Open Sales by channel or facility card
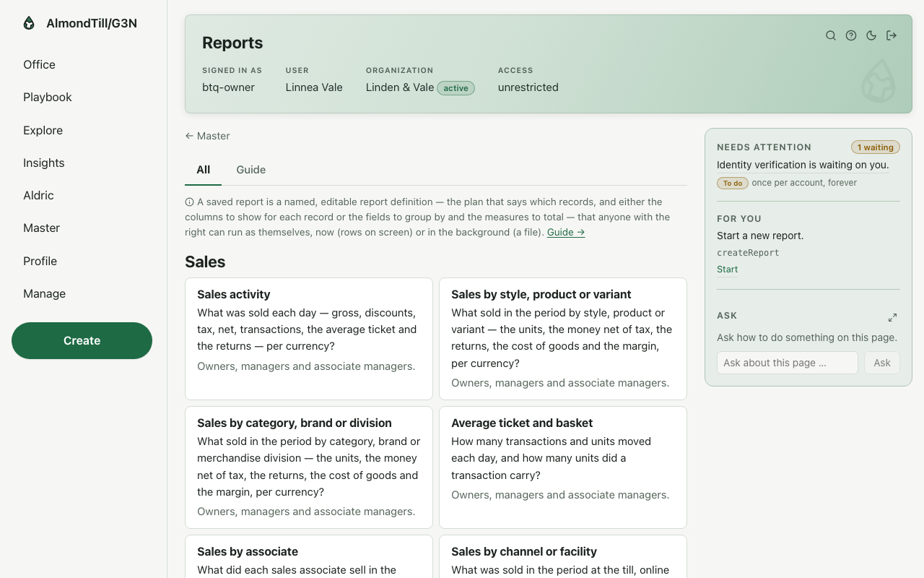Image resolution: width=924 pixels, height=578 pixels. pos(563,556)
